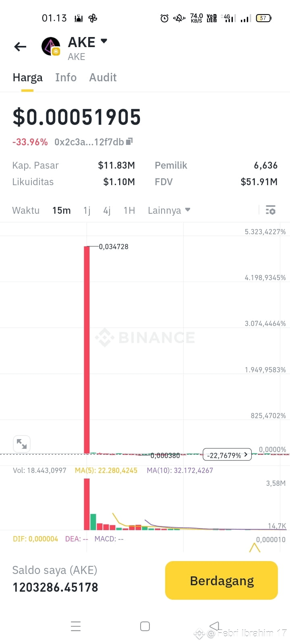The height and width of the screenshot is (644, 290).
Task: Tap the Berdagang button
Action: pos(221,580)
